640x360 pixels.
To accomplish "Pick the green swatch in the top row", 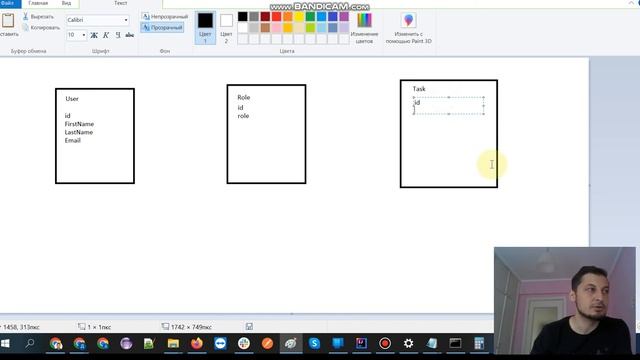I will click(x=310, y=17).
